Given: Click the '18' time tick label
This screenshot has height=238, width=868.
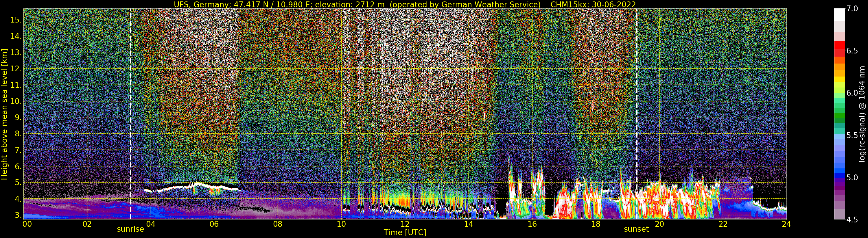Looking at the screenshot, I should 596,224.
